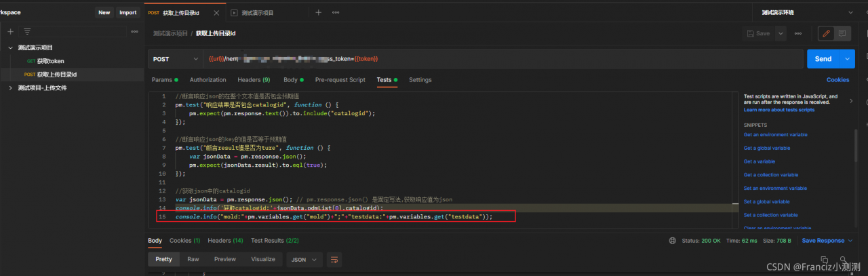868x276 pixels.
Task: Insert snippet Set a collection variable
Action: coord(771,215)
